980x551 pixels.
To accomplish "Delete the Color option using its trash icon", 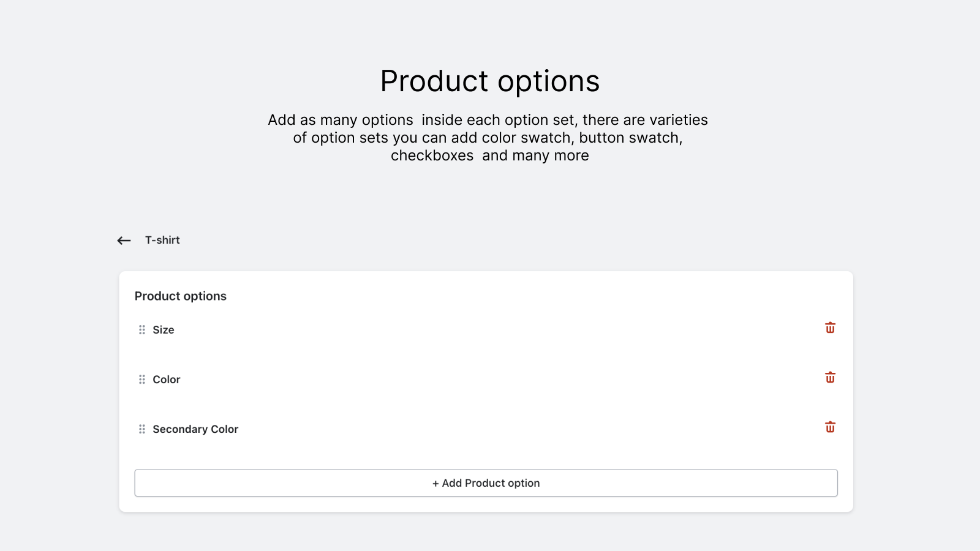I will point(830,378).
